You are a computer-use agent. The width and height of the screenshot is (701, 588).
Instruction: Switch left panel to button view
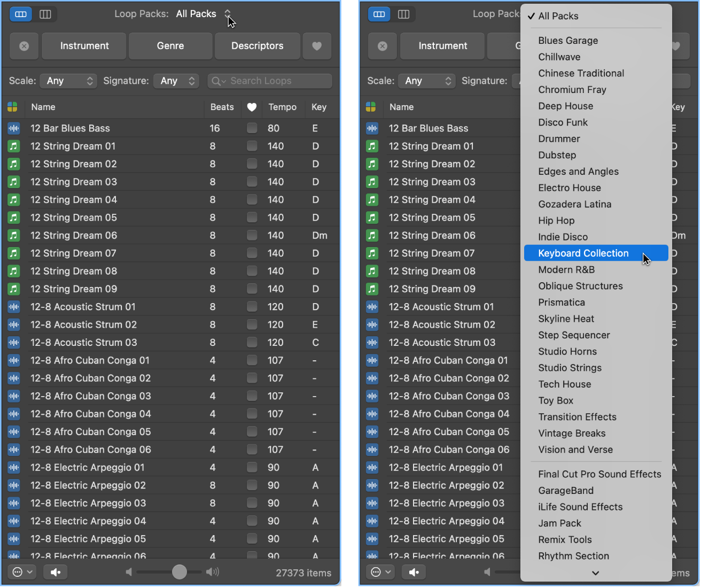click(x=21, y=14)
